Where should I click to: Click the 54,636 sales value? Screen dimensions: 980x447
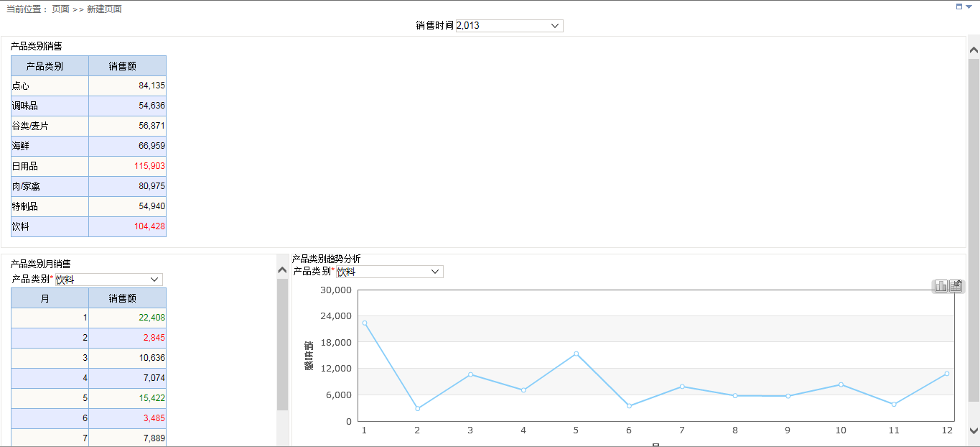(151, 106)
